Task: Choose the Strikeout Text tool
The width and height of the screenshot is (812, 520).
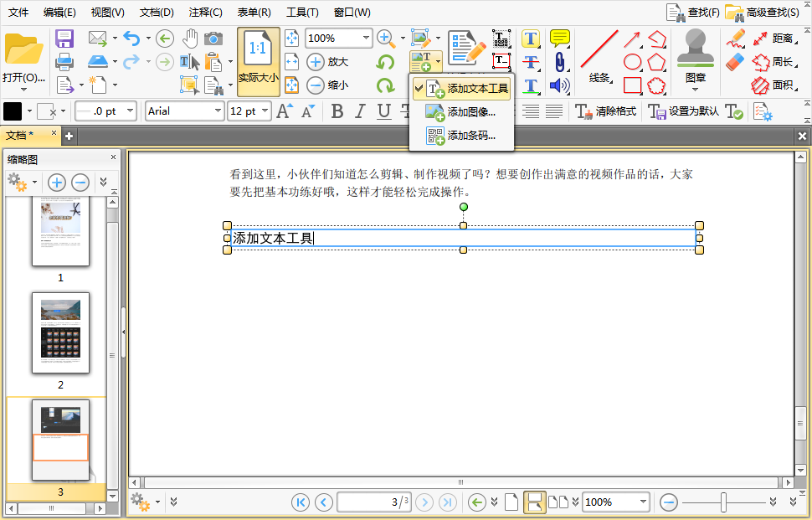Action: [532, 62]
